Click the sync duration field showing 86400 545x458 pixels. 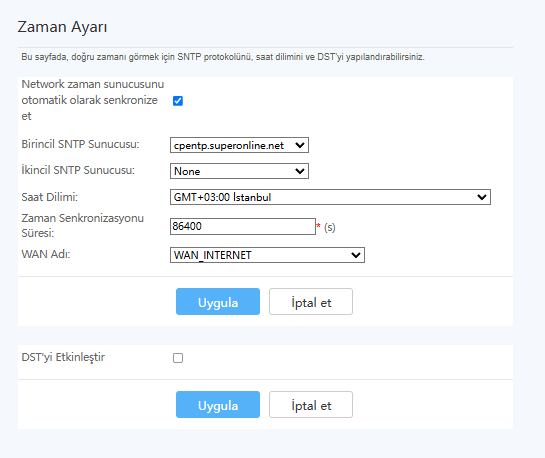(243, 226)
